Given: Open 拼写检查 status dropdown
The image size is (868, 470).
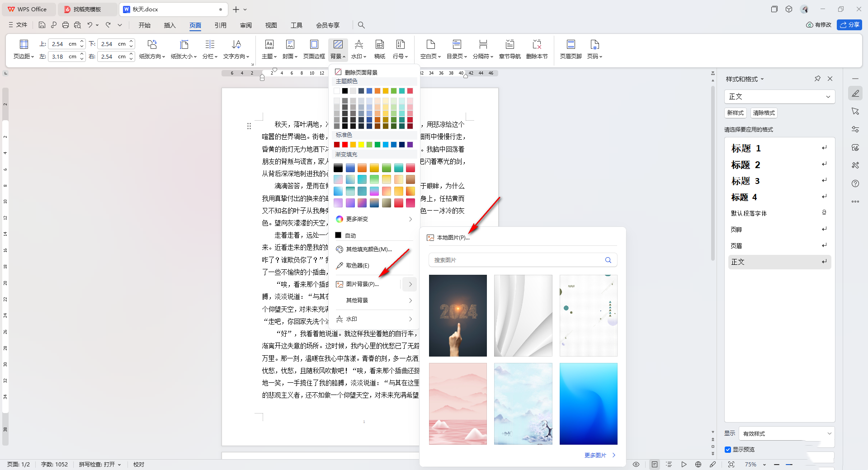Looking at the screenshot, I should pos(100,464).
